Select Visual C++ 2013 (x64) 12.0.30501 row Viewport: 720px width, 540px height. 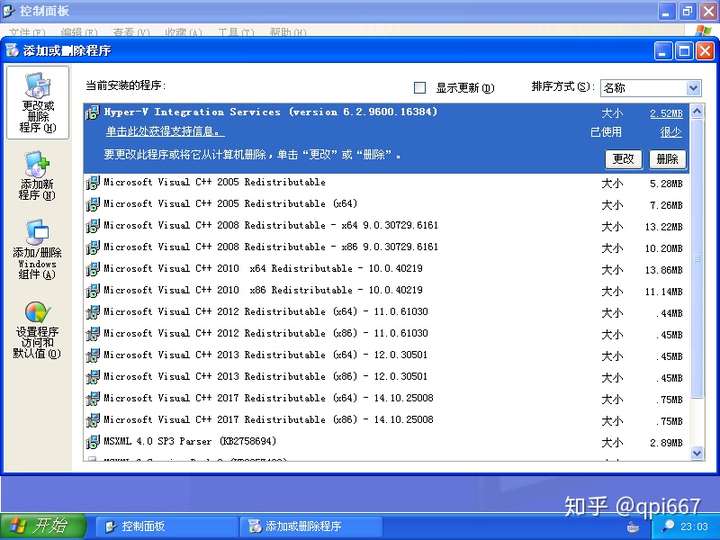[x=386, y=355]
